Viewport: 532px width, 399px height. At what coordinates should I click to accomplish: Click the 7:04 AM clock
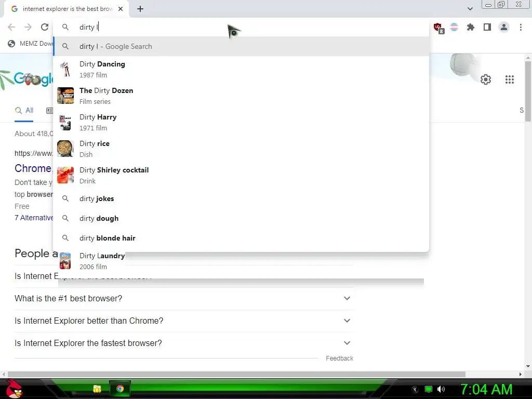pos(486,389)
